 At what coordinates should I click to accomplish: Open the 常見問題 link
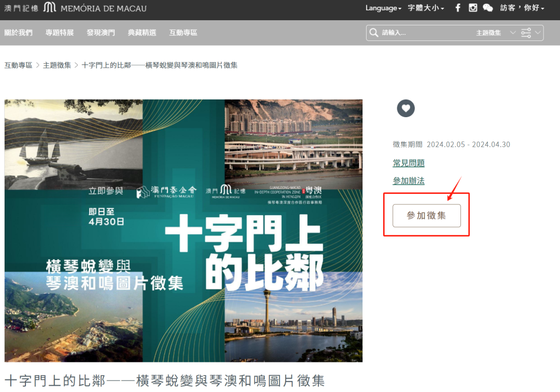pyautogui.click(x=409, y=163)
